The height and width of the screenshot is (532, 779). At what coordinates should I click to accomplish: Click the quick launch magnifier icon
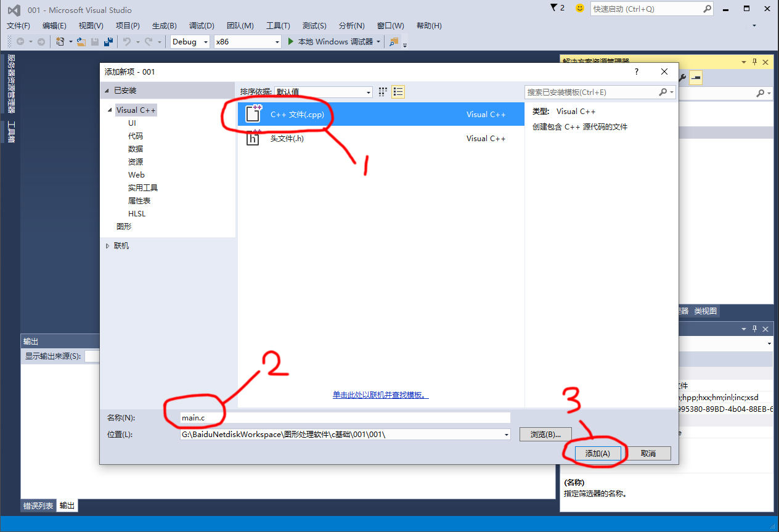pos(708,9)
